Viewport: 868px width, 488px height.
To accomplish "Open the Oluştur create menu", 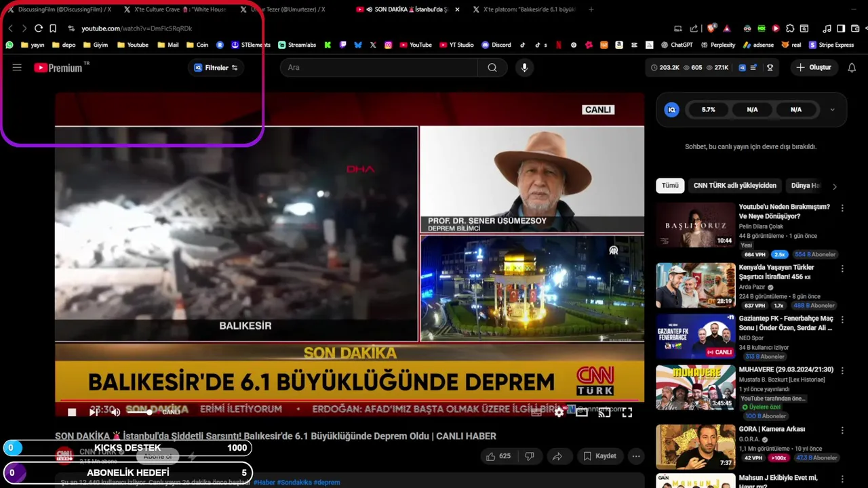I will point(814,68).
